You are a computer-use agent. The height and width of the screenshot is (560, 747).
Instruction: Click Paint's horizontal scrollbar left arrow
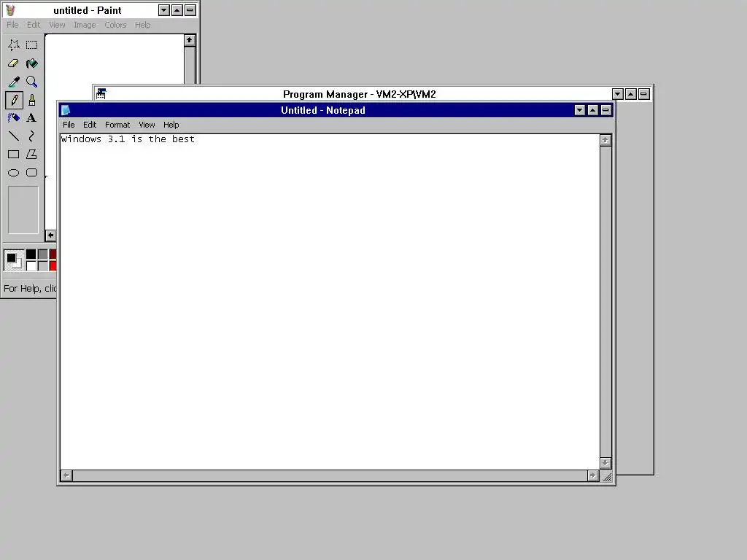click(x=50, y=236)
